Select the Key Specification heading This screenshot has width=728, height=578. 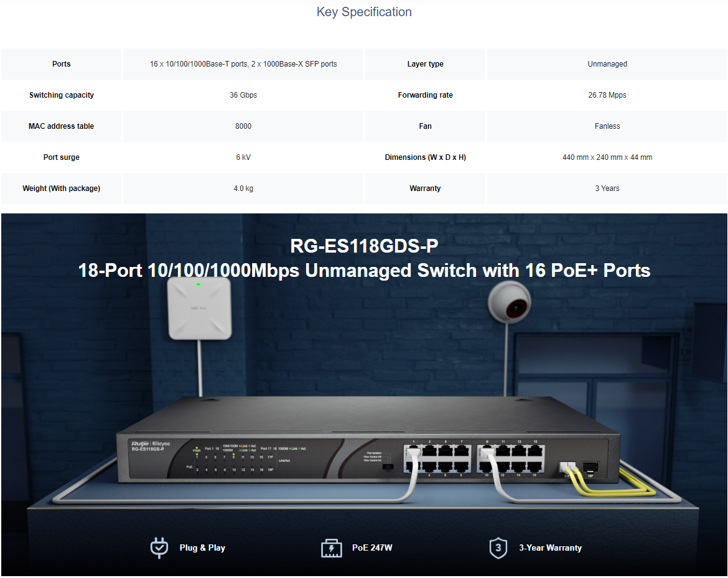[x=364, y=12]
